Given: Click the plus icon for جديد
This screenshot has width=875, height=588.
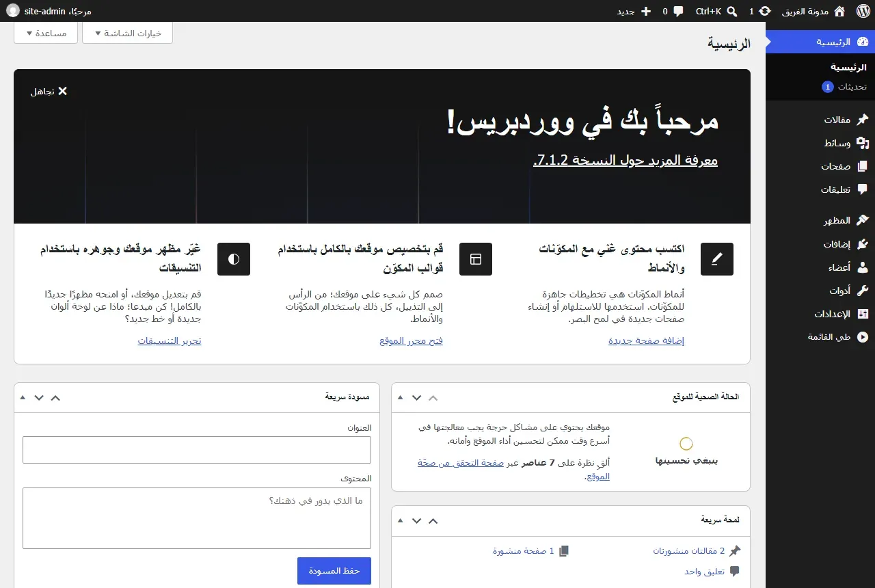Looking at the screenshot, I should tap(645, 11).
